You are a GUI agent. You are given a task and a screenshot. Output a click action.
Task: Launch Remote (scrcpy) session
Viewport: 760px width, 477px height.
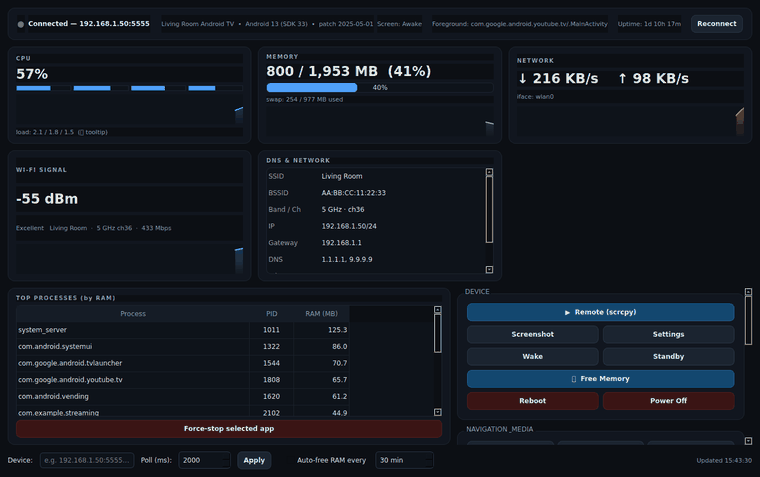601,312
